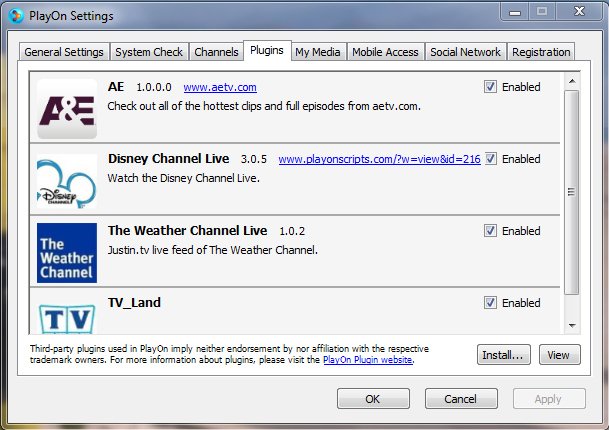Uncheck Enabled for Disney Channel Live
This screenshot has width=609, height=430.
pos(491,158)
